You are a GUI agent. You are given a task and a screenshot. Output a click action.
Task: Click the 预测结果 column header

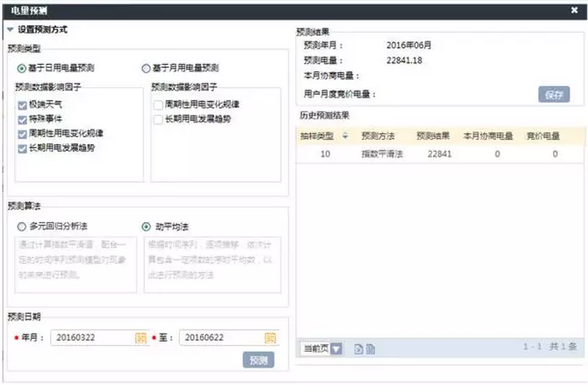pyautogui.click(x=433, y=136)
